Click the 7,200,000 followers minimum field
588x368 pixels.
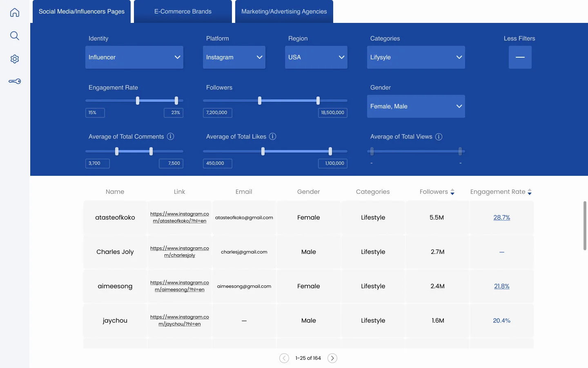(218, 112)
